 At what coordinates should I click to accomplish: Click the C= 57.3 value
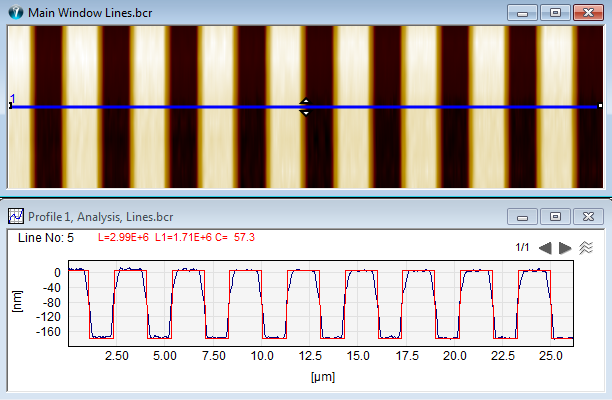point(235,237)
